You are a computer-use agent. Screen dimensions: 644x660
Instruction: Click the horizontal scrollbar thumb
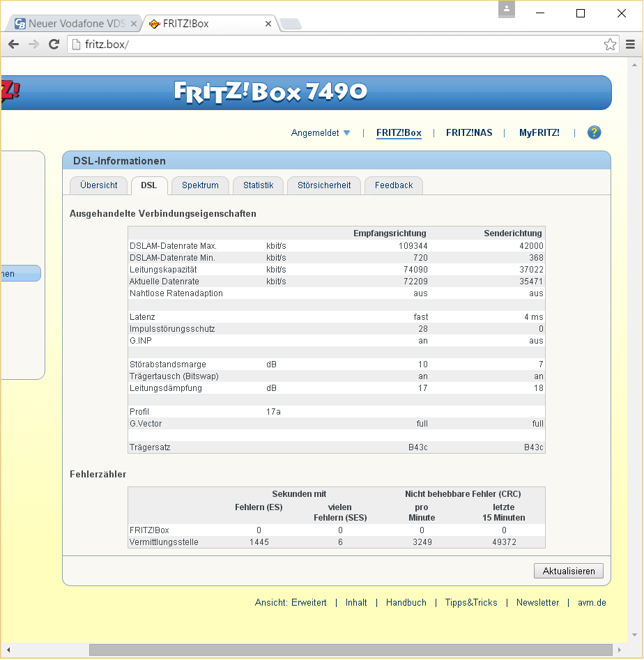pyautogui.click(x=351, y=650)
